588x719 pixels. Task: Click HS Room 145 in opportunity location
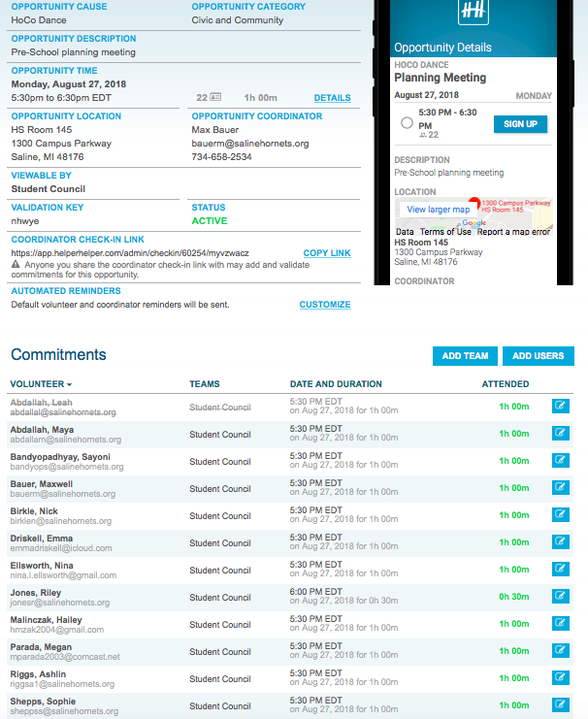tap(42, 130)
